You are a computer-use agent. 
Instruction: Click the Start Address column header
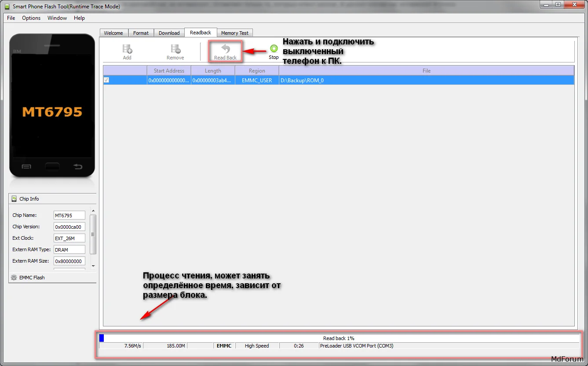(x=169, y=71)
